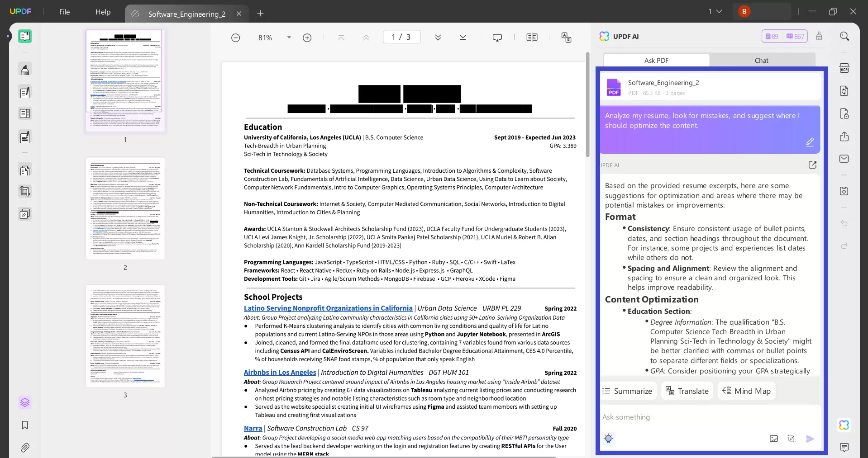Close the Software_Engineering_2 tab
The height and width of the screenshot is (458, 868).
239,14
